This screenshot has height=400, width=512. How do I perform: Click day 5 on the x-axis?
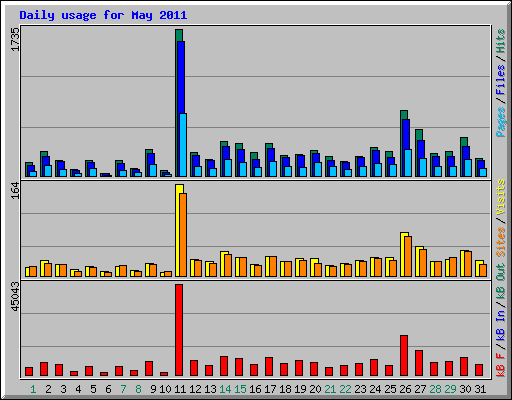coord(93,389)
